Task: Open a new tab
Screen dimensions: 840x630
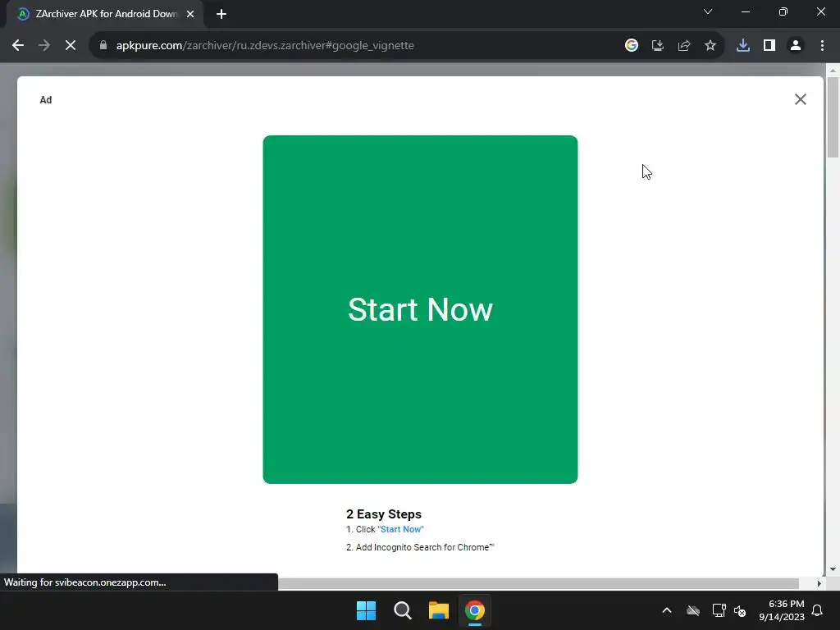Action: 221,14
